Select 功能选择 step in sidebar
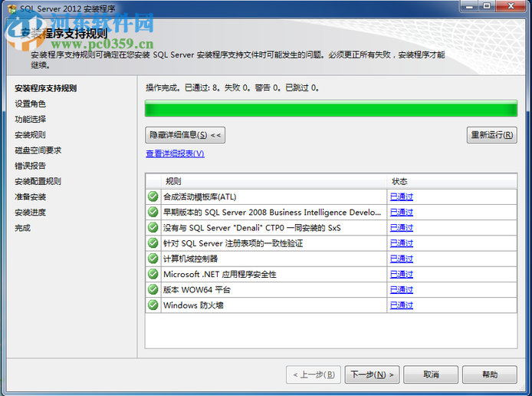This screenshot has height=396, width=532. (x=30, y=119)
